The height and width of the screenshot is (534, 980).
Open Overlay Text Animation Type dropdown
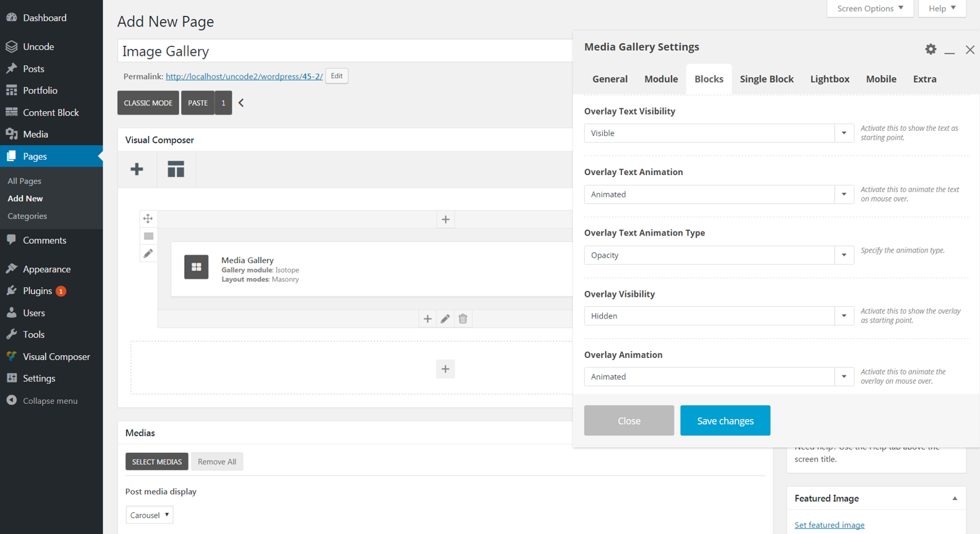point(719,255)
